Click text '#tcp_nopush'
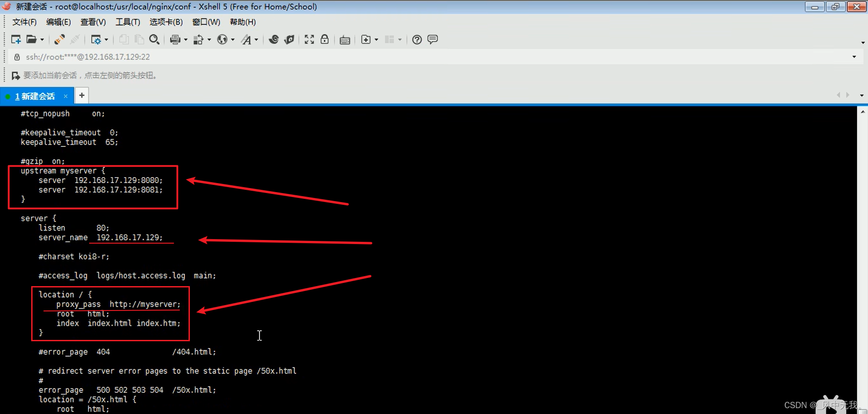This screenshot has height=414, width=868. click(x=45, y=114)
